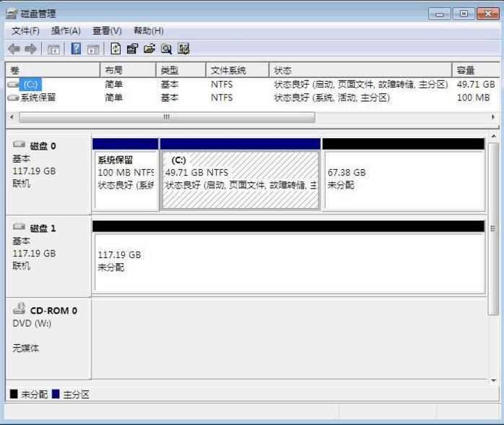The width and height of the screenshot is (504, 425).
Task: Close the Disk Management window
Action: click(488, 14)
